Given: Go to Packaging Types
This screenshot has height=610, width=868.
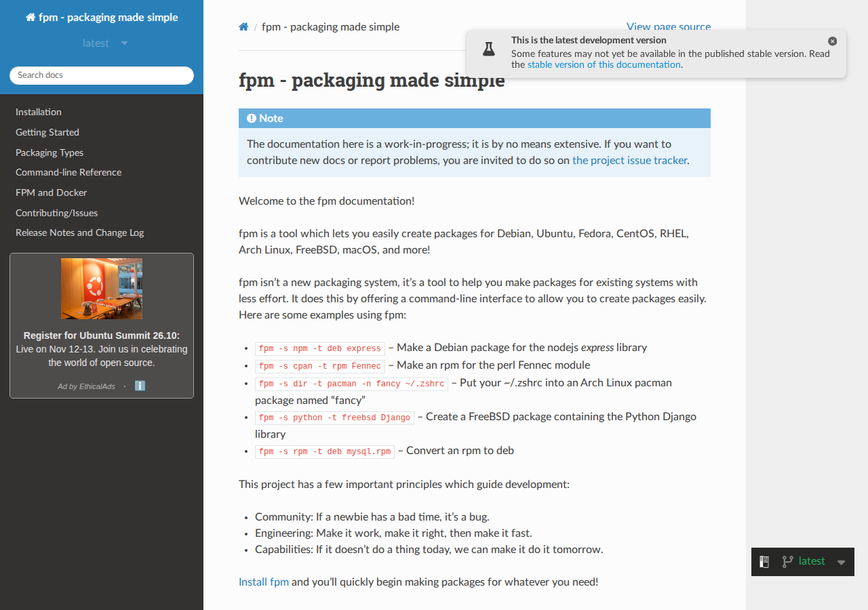Looking at the screenshot, I should (50, 152).
